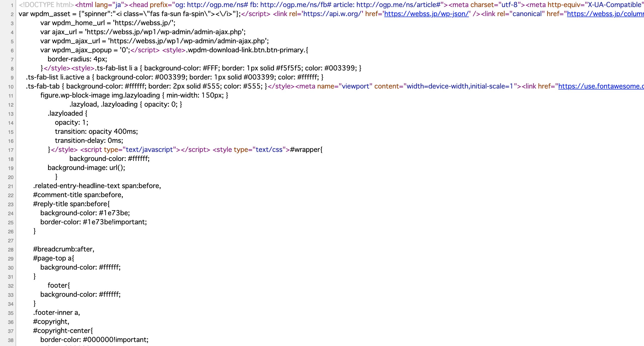This screenshot has height=346, width=644.
Task: Open the canonical https://webss.jp/column link
Action: tap(605, 14)
